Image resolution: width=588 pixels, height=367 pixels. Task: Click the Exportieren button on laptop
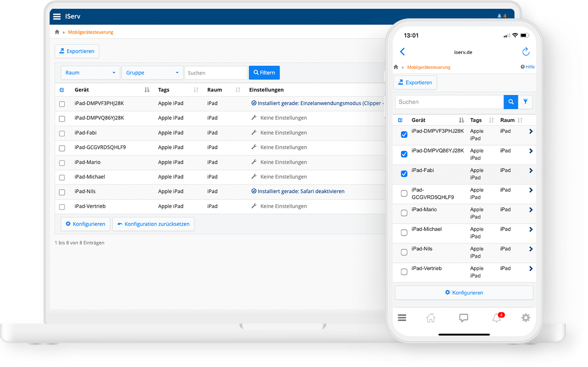click(77, 51)
